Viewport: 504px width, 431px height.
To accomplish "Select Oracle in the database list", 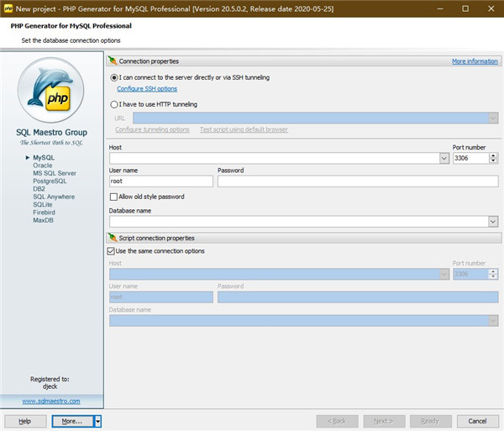I will 42,166.
